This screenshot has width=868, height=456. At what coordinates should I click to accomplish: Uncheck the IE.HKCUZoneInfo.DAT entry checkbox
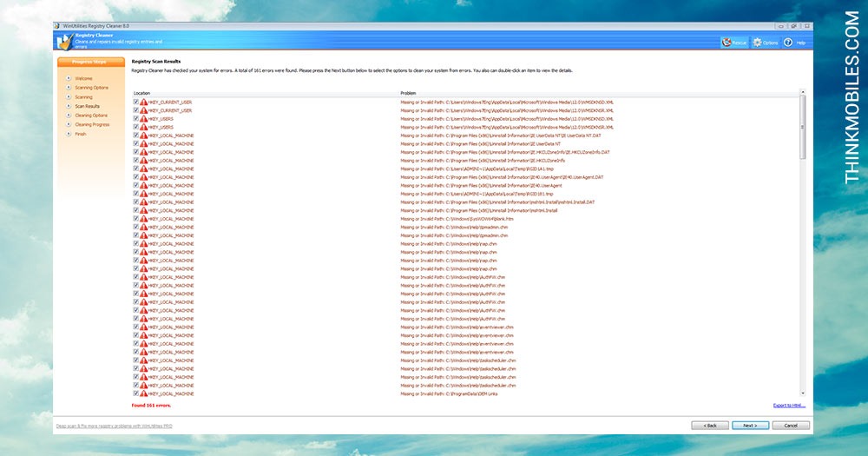(136, 152)
